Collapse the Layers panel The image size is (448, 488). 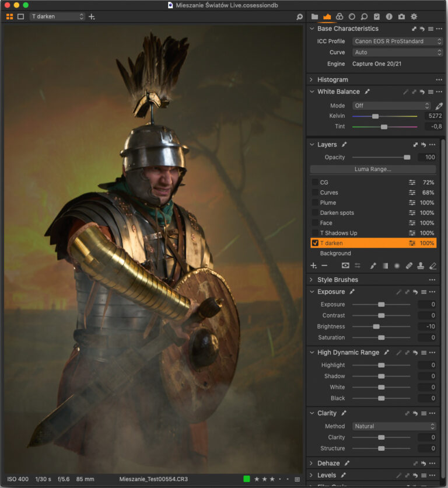pyautogui.click(x=311, y=144)
